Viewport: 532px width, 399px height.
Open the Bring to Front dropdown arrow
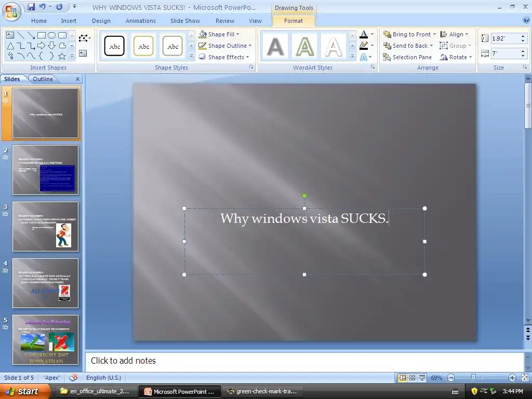[434, 34]
